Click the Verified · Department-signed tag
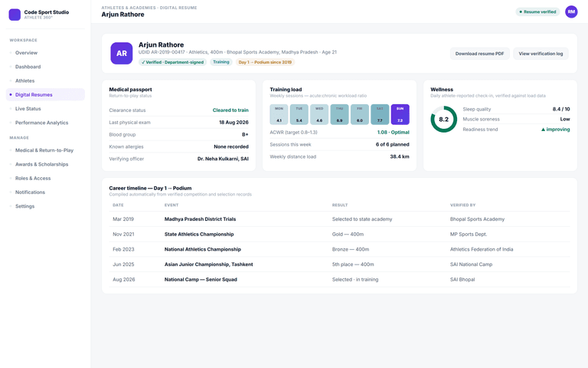 coord(172,62)
